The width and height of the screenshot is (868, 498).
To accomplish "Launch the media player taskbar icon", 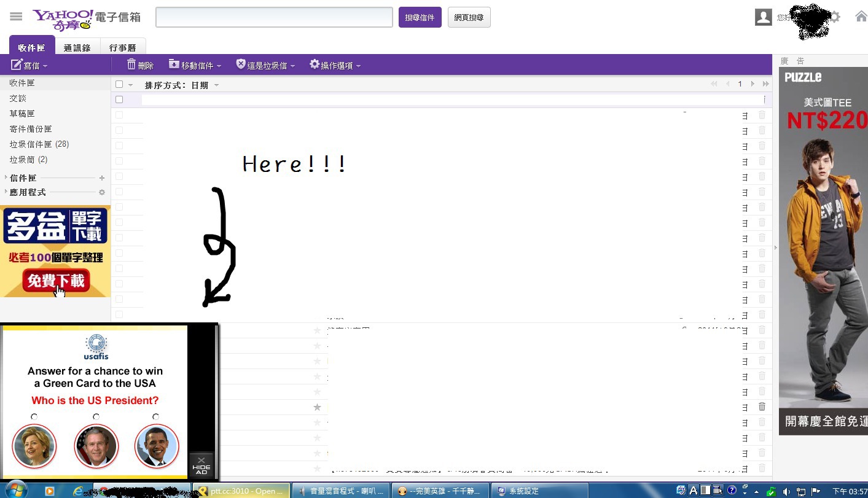I will point(50,491).
